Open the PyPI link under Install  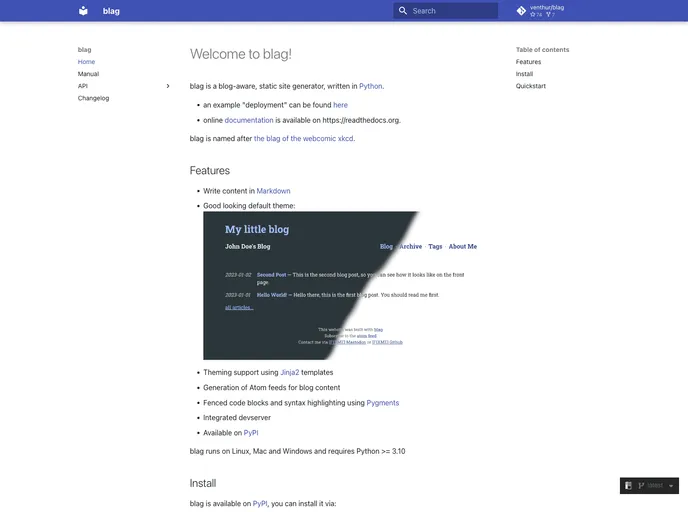(260, 504)
